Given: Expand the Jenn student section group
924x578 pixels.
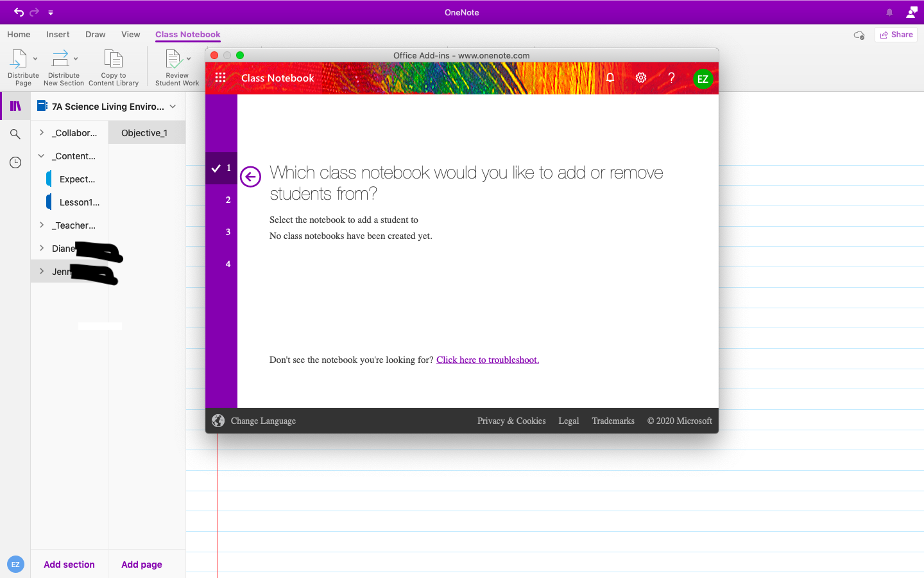Looking at the screenshot, I should pos(42,272).
